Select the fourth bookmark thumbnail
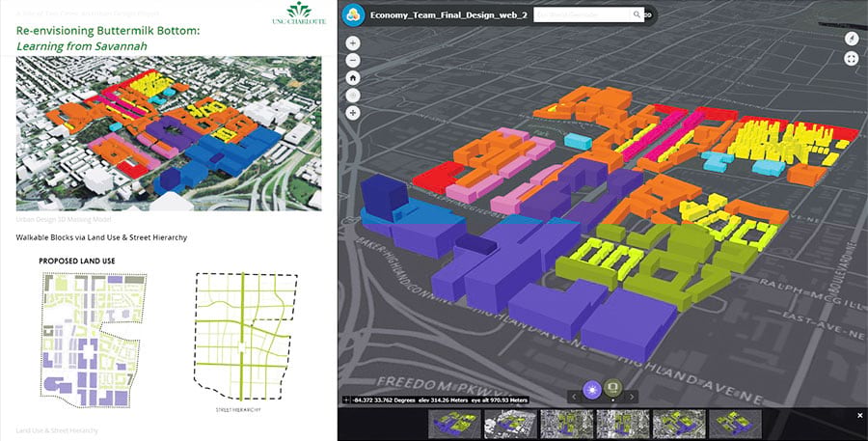The image size is (868, 441). (623, 425)
